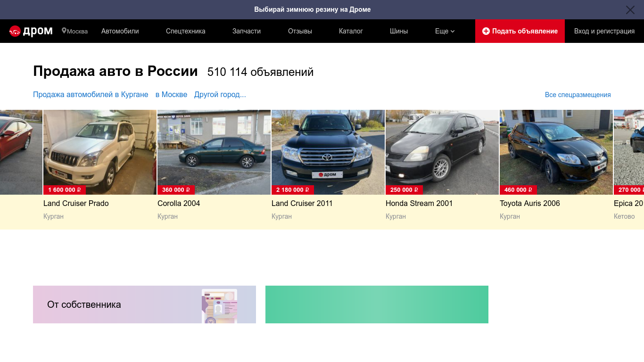Image resolution: width=644 pixels, height=362 pixels.
Task: Click the location pin icon near Москва
Action: click(64, 31)
